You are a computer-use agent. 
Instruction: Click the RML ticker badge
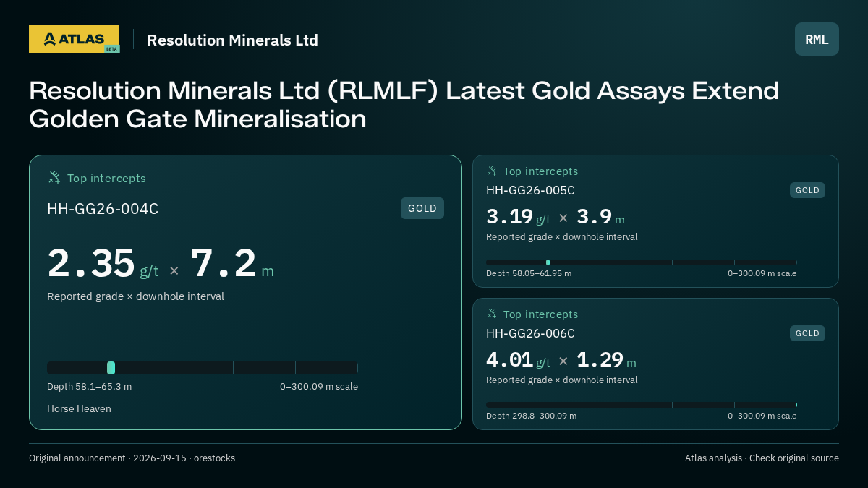coord(817,39)
